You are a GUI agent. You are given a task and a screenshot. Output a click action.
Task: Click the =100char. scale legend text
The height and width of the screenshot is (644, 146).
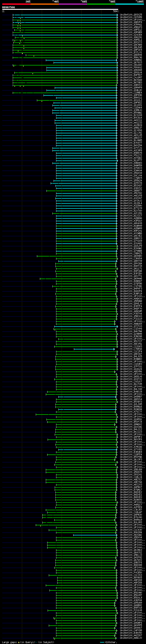(x=111, y=642)
